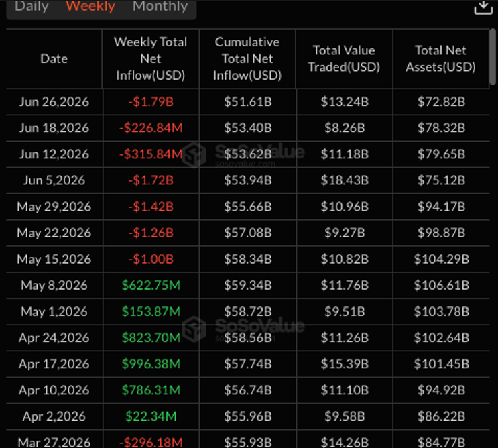498x448 pixels.
Task: Select the May 15,2026 date cell
Action: click(x=54, y=259)
